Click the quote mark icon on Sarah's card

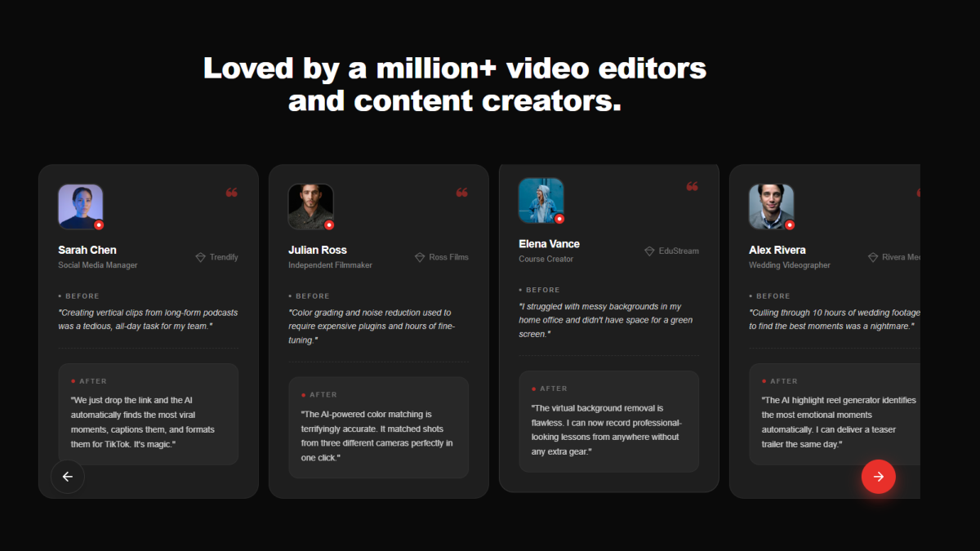[x=232, y=193]
